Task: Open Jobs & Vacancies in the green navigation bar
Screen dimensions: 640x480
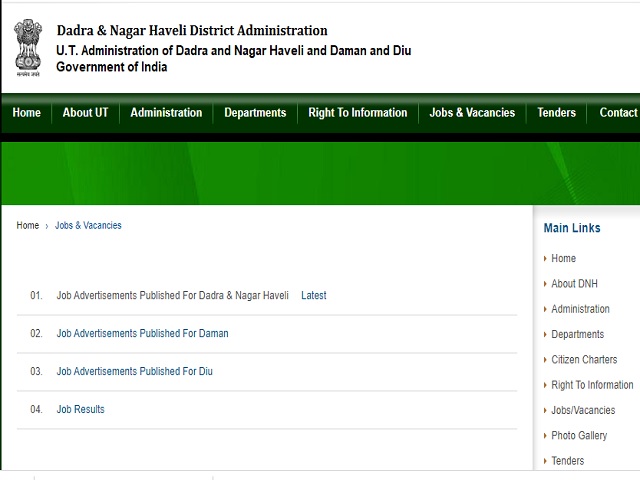Action: pos(472,113)
